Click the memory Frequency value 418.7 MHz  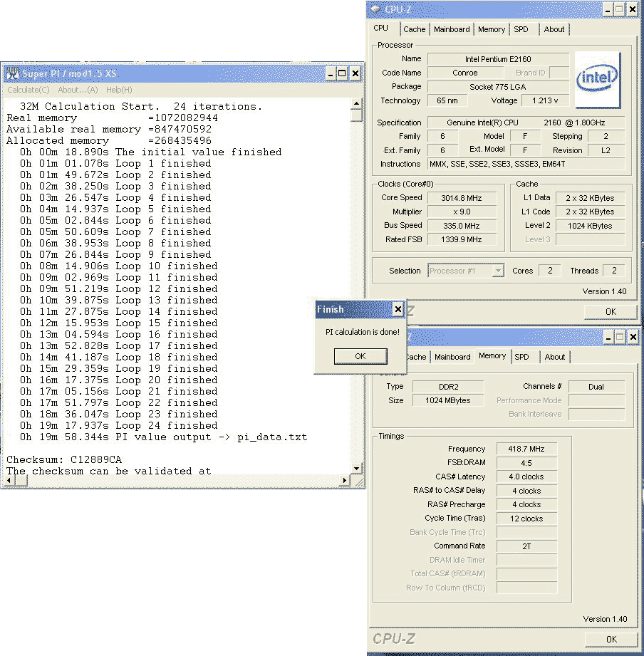(x=526, y=449)
